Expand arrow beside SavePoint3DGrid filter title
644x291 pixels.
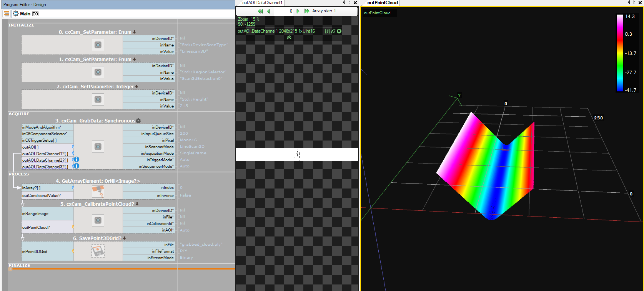(125, 238)
